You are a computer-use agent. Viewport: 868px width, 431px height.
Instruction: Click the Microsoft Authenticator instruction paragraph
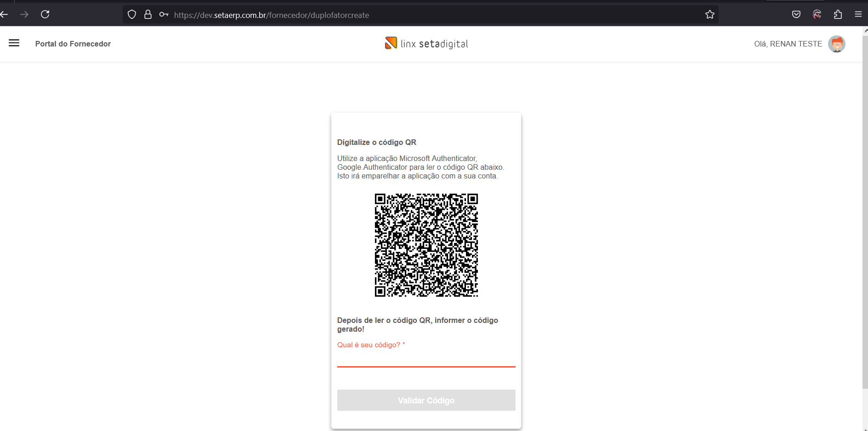421,167
